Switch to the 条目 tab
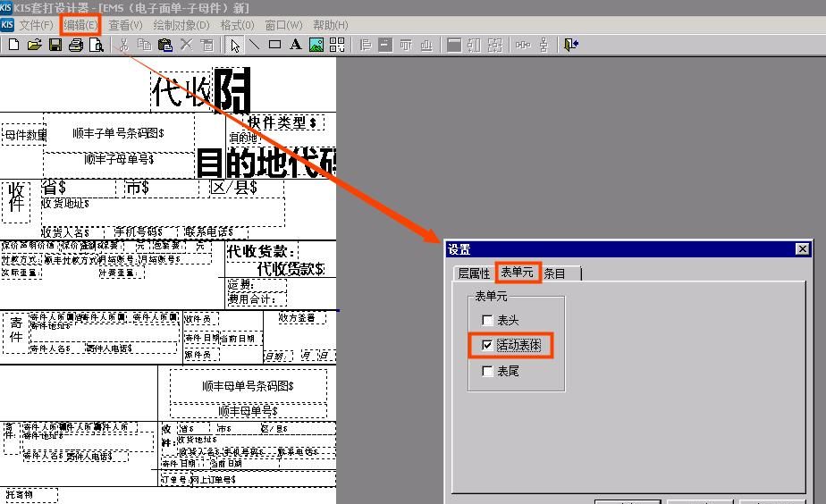Image resolution: width=826 pixels, height=504 pixels. pyautogui.click(x=555, y=273)
